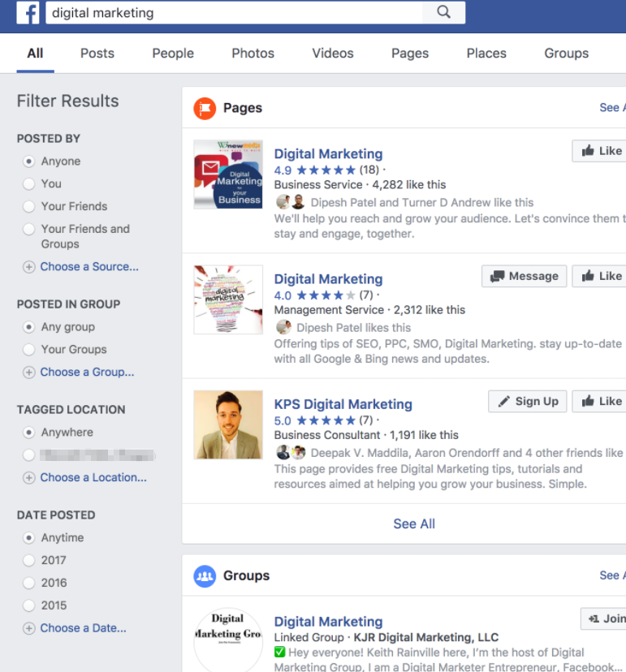The width and height of the screenshot is (626, 672).
Task: Click plus icon beside Choose a Source
Action: [28, 267]
